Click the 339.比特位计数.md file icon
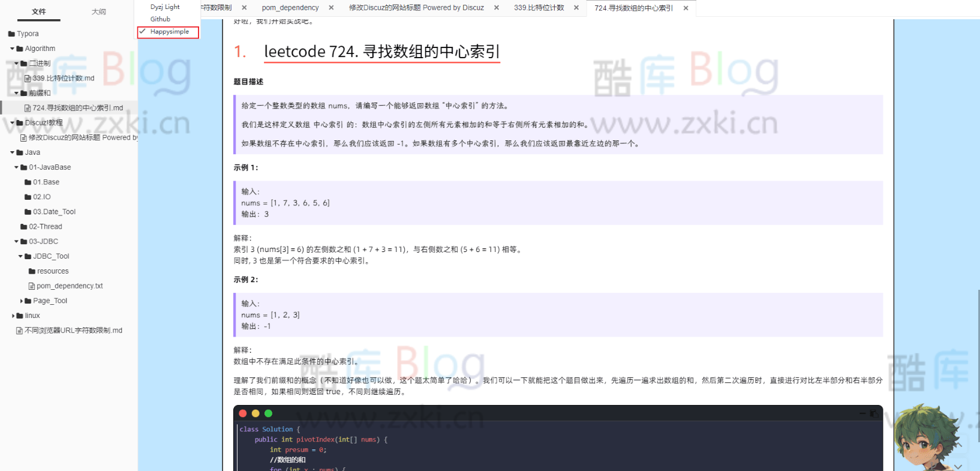 28,79
